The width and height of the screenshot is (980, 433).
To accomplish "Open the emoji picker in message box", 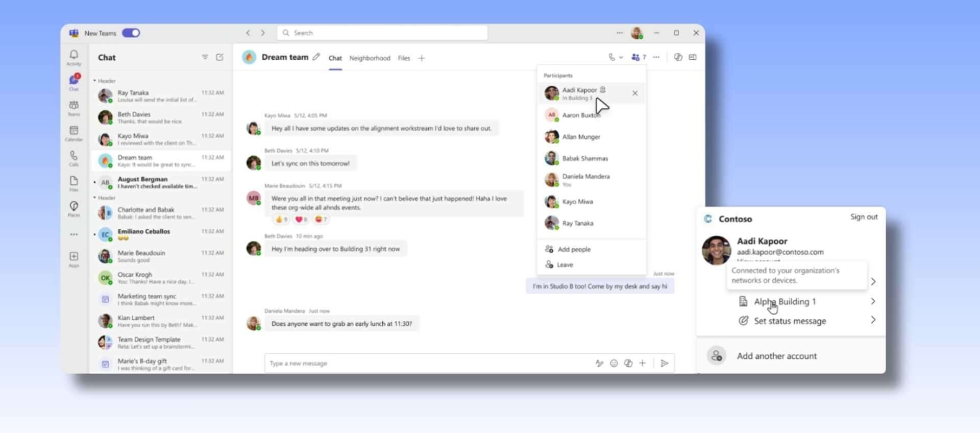I will click(614, 363).
